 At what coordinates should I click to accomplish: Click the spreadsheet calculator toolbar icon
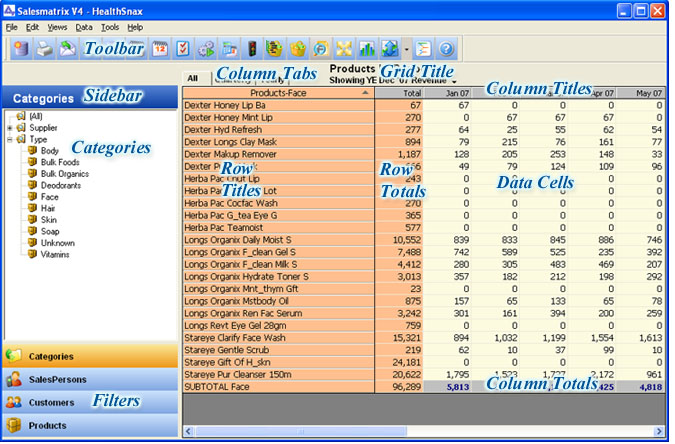230,49
